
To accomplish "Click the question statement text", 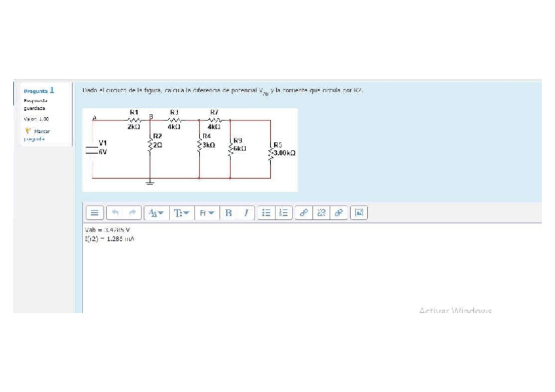I will point(223,90).
